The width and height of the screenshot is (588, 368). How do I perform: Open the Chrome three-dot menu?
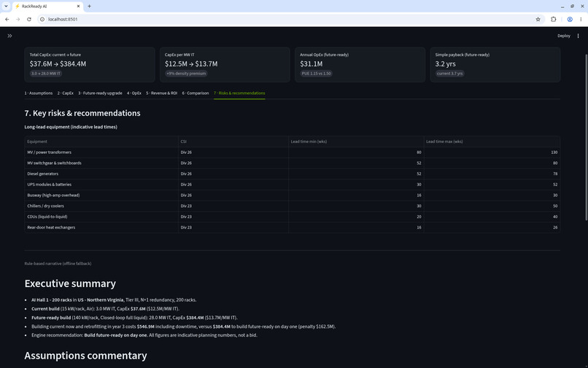[x=581, y=19]
